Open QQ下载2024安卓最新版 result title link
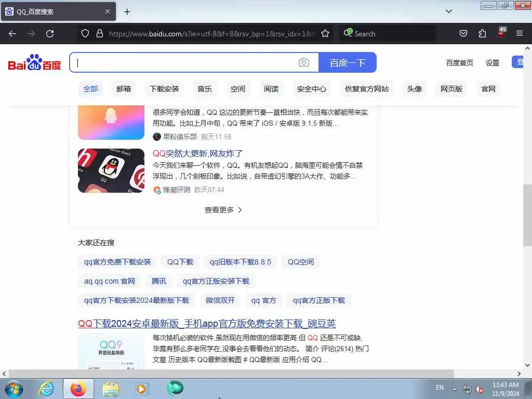 tap(207, 324)
